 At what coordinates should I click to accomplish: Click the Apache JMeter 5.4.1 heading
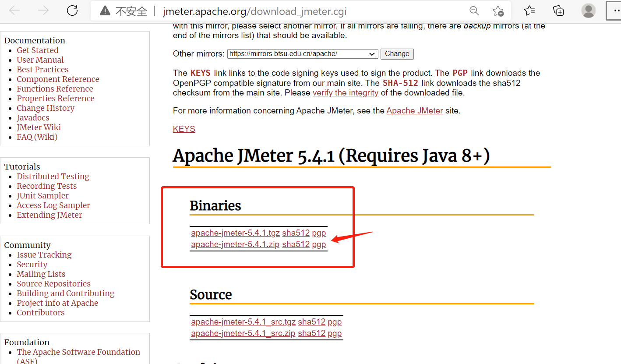point(331,156)
